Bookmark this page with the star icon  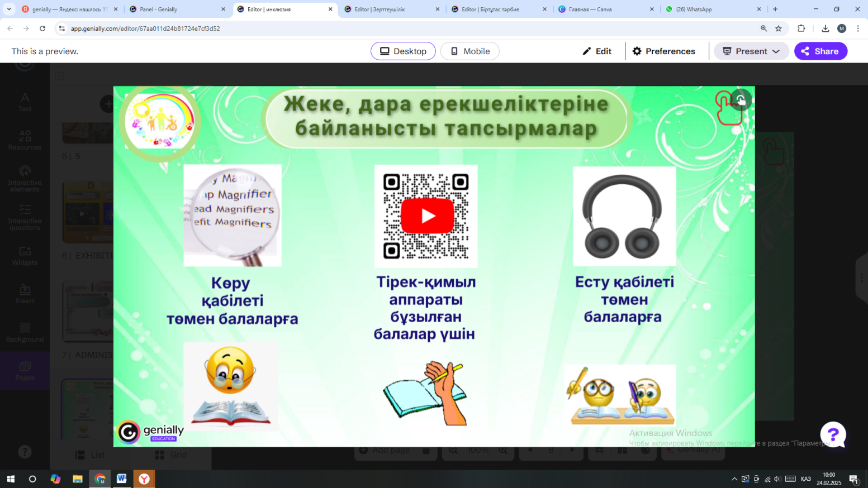point(779,28)
